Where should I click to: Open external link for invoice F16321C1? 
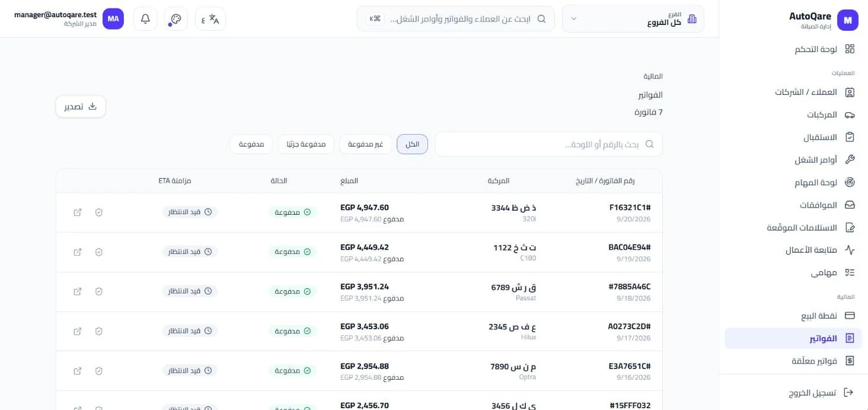[78, 212]
